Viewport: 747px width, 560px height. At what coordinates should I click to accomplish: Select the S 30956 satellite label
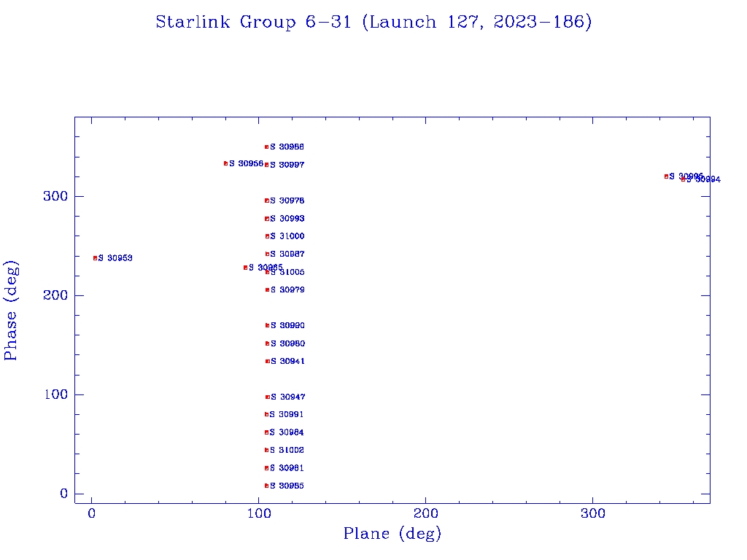246,163
